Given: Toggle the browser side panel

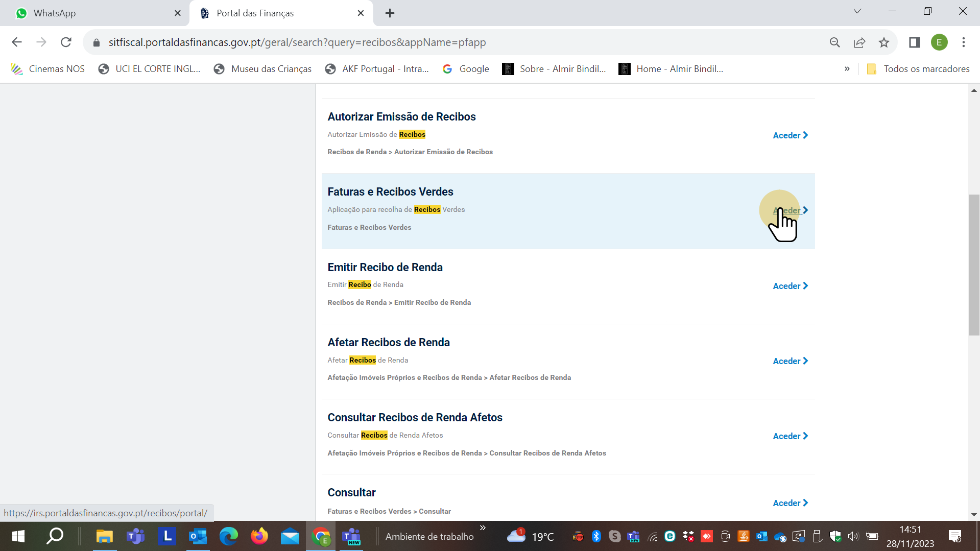Looking at the screenshot, I should (x=914, y=42).
